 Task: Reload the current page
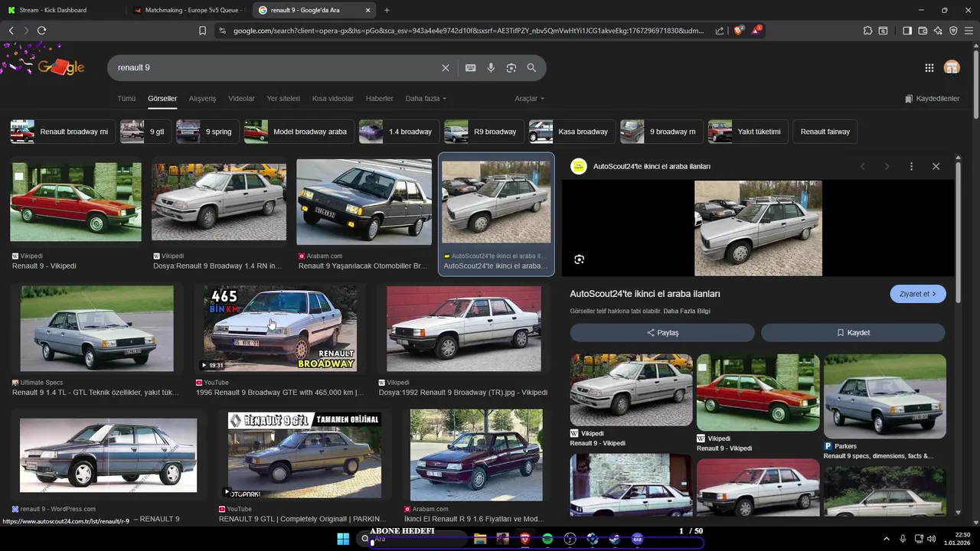pos(41,31)
